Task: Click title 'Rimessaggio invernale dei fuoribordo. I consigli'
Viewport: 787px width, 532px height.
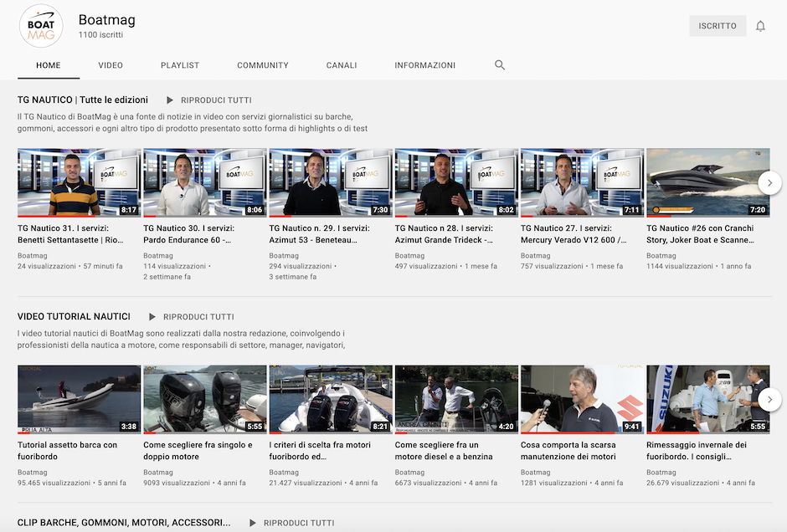Action: coord(697,451)
